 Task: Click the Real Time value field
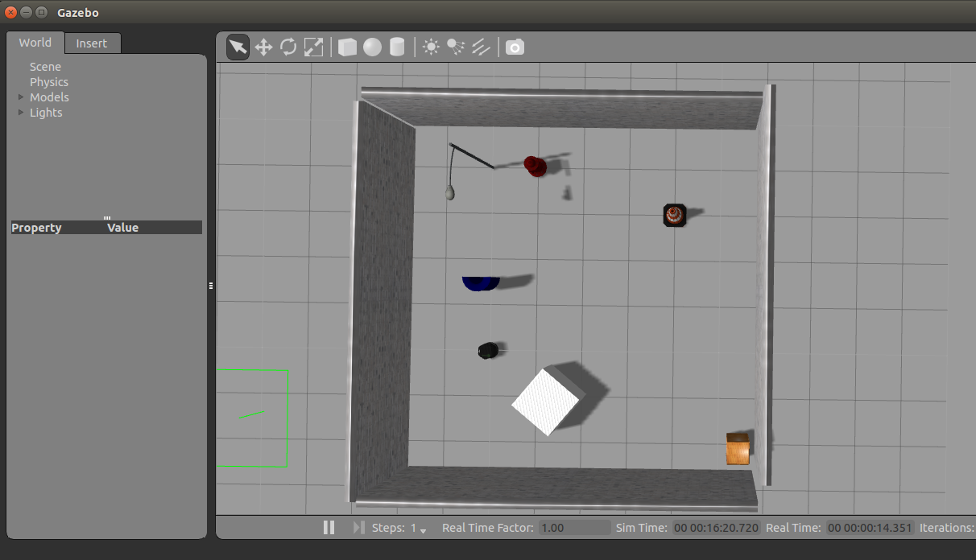870,528
